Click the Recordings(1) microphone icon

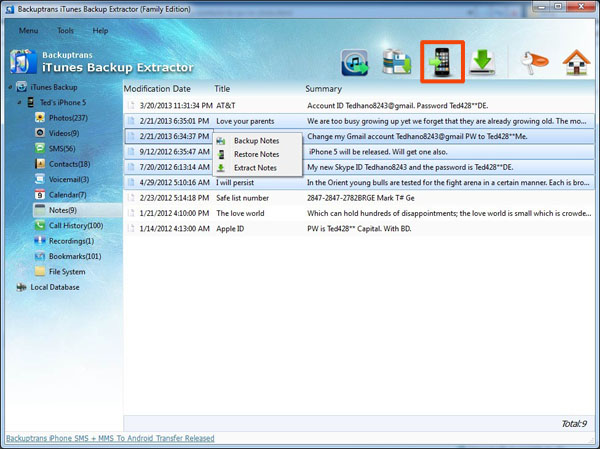40,241
